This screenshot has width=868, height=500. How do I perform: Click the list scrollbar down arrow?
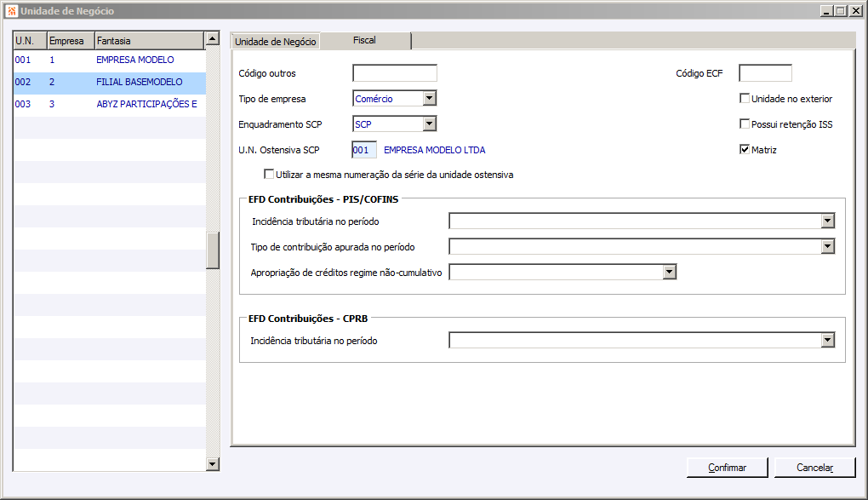coord(213,464)
